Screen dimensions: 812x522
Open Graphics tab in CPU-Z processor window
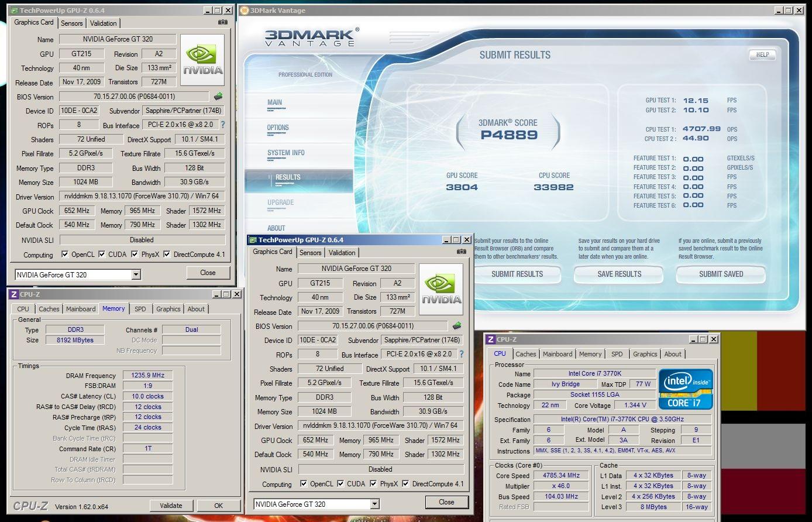point(645,354)
